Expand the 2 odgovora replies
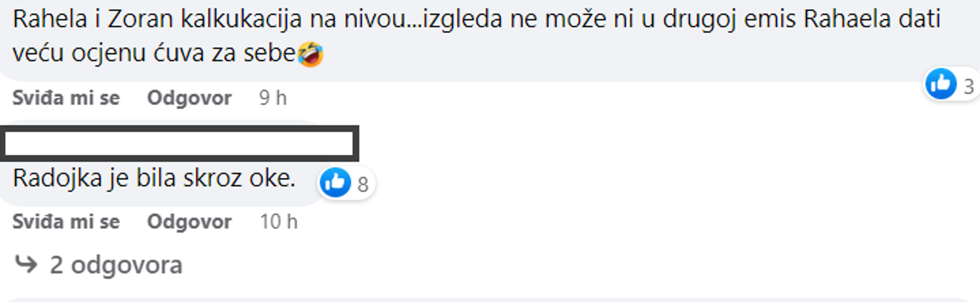This screenshot has width=980, height=302. [116, 265]
